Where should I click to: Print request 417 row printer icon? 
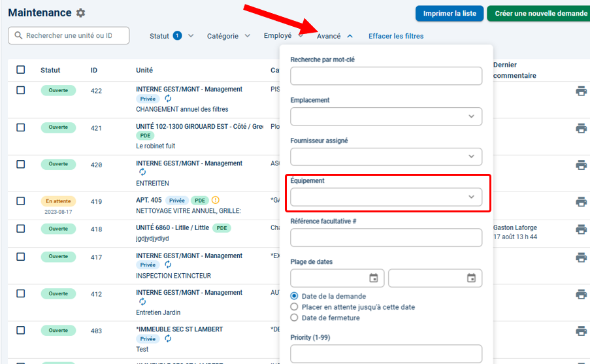581,257
